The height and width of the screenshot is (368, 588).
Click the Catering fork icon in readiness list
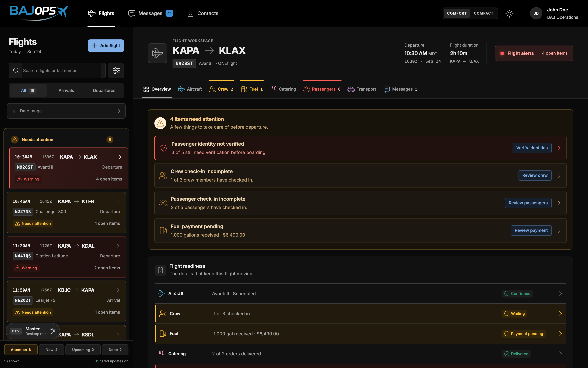161,354
